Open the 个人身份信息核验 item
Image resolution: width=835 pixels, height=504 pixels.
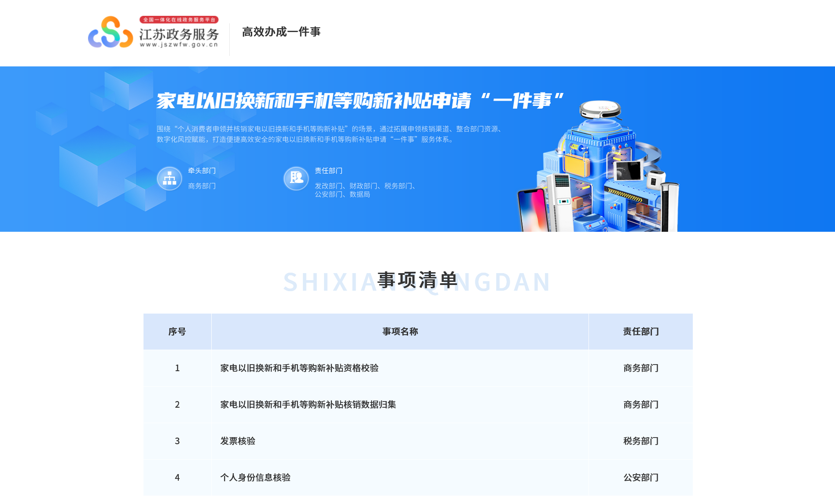[x=255, y=478]
